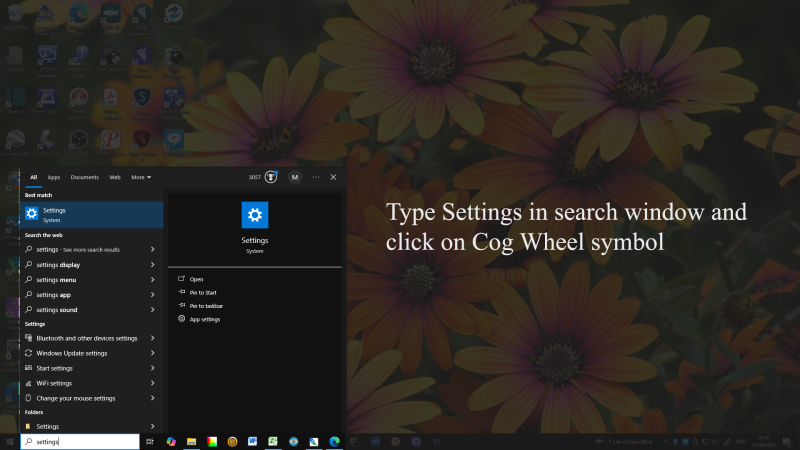Click Pin to Start option
The height and width of the screenshot is (450, 800).
[x=204, y=292]
